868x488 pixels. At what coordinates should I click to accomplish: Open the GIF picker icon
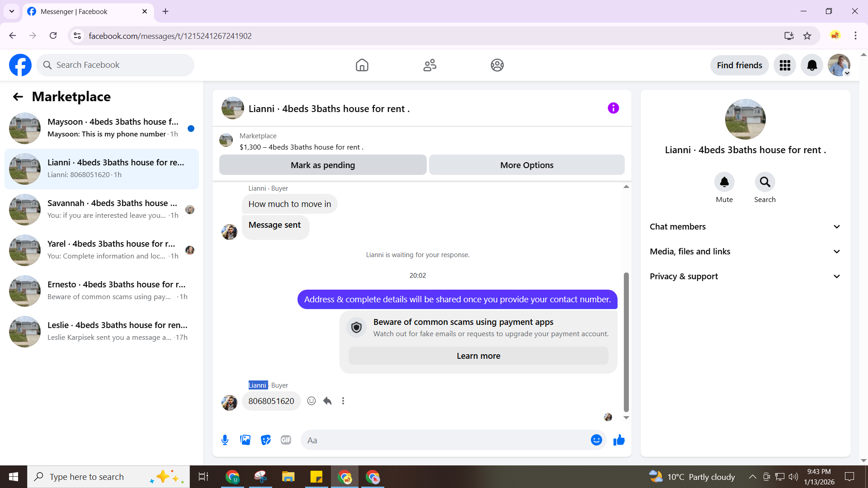(286, 440)
